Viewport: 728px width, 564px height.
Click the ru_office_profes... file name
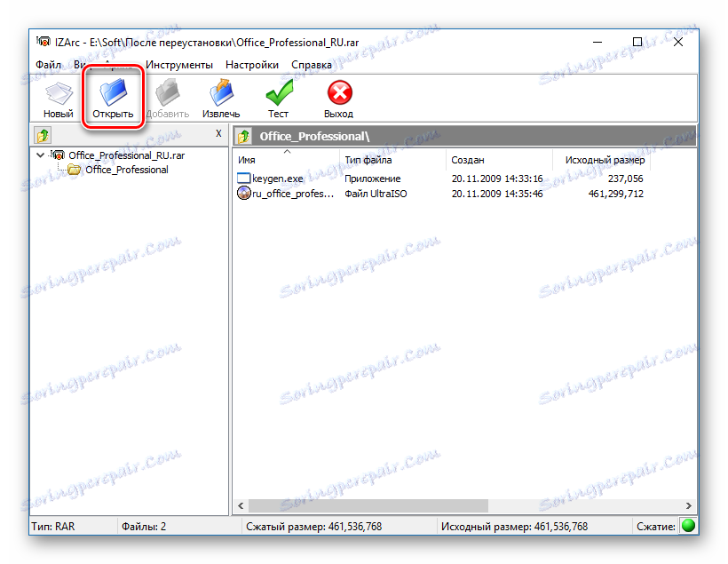point(293,194)
